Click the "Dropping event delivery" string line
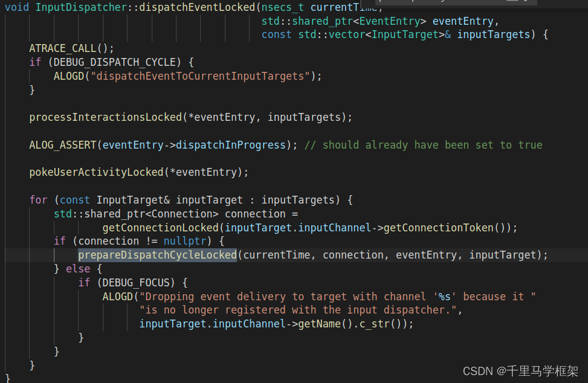Image resolution: width=588 pixels, height=383 pixels. pos(337,297)
